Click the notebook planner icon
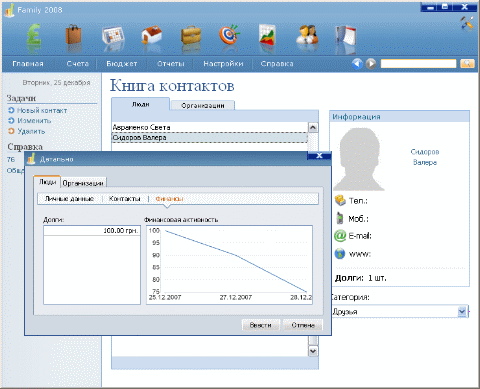The image size is (480, 389). (x=345, y=36)
